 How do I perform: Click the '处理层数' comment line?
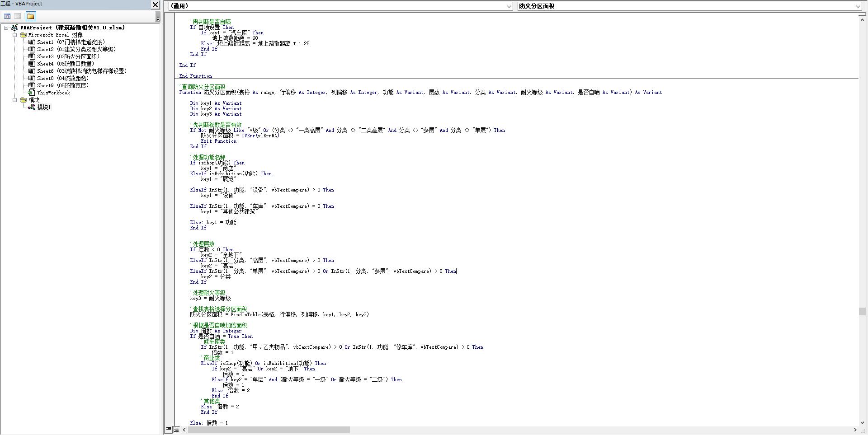click(202, 244)
